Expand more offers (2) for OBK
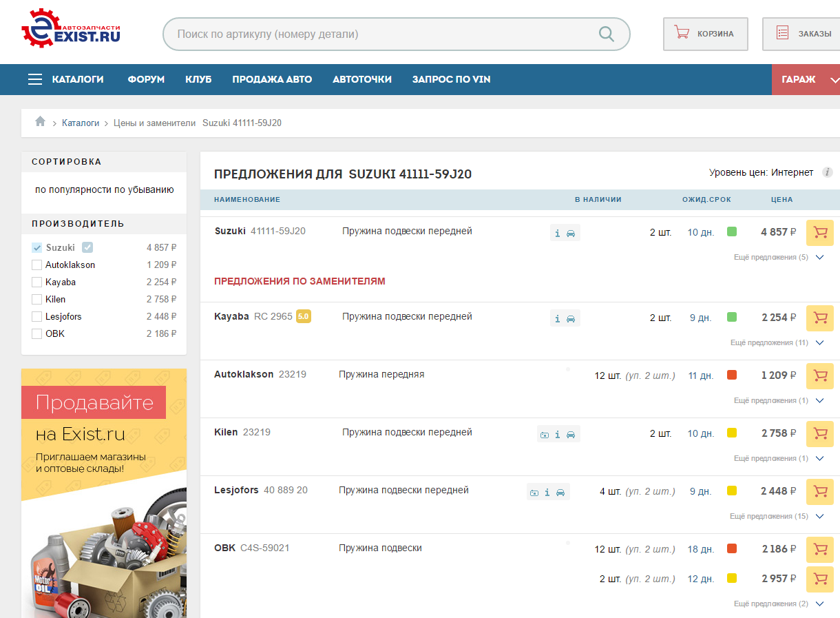 779,604
